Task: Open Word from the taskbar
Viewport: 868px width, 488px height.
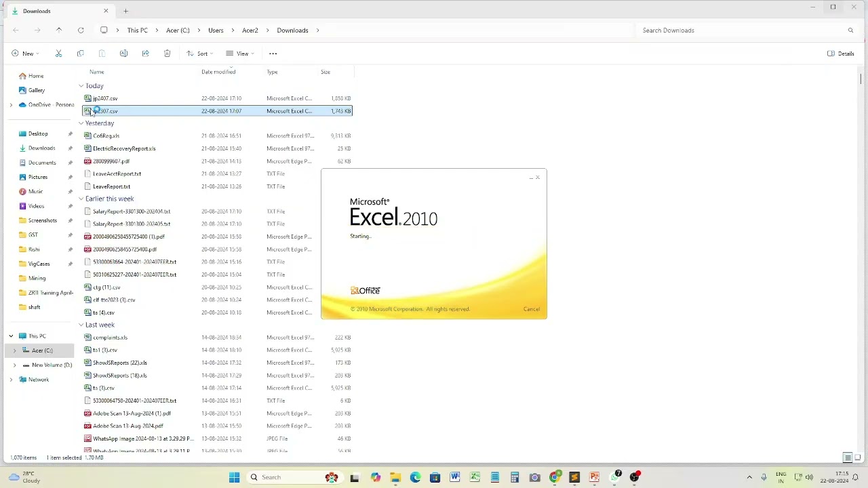Action: (455, 477)
